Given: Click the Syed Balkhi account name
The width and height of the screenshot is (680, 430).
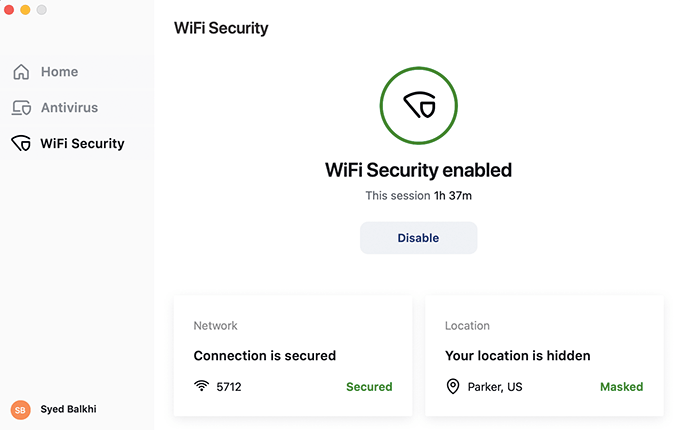Looking at the screenshot, I should pos(69,410).
